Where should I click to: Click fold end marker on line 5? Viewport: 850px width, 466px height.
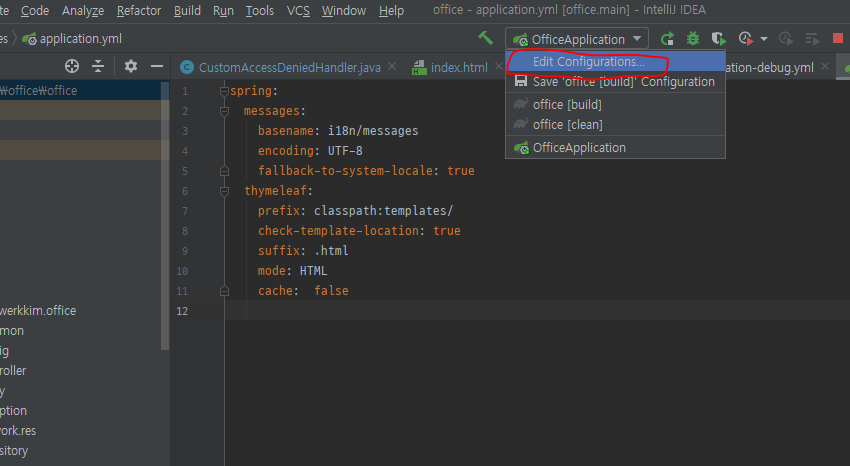[x=224, y=171]
